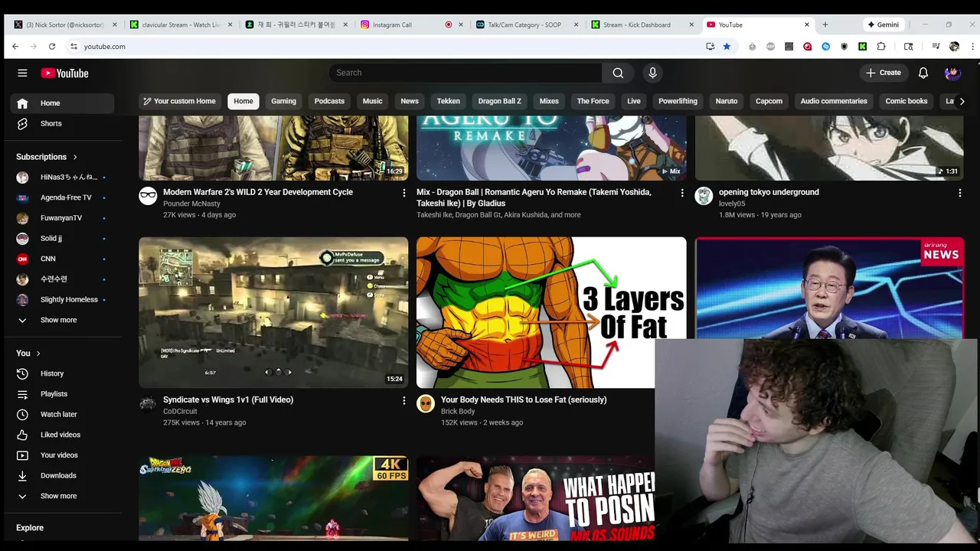The height and width of the screenshot is (551, 980).
Task: Open the YouTube hamburger guide menu
Action: (x=22, y=73)
